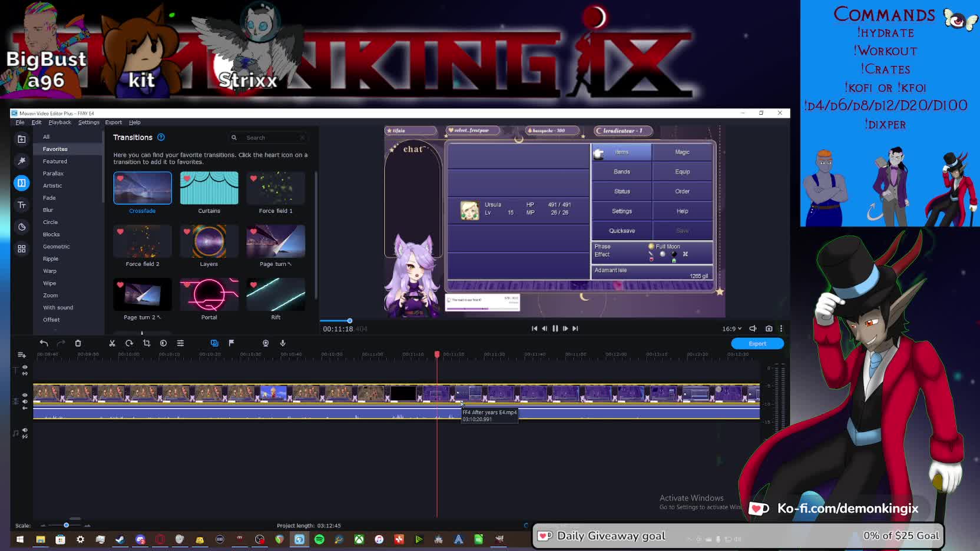This screenshot has height=551, width=980.
Task: Select the With sound category
Action: click(58, 308)
